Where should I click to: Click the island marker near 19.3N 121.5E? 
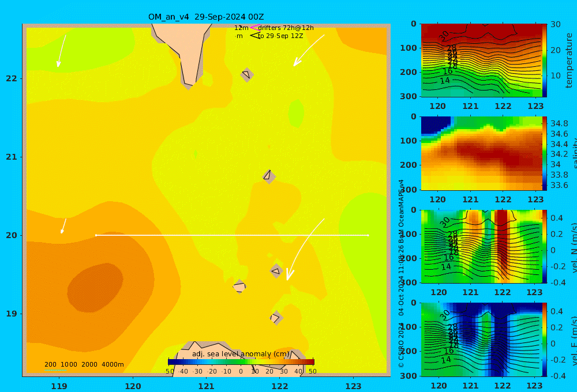pyautogui.click(x=239, y=287)
